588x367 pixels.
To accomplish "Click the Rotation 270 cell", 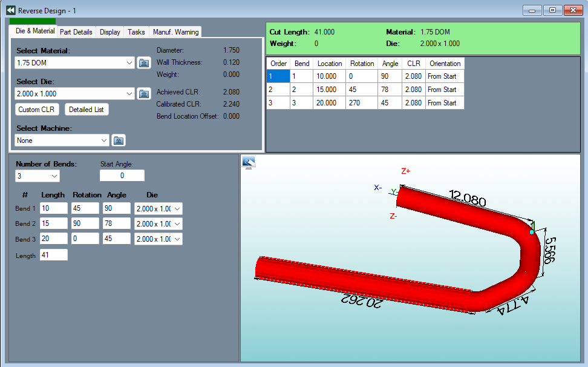I will (362, 103).
